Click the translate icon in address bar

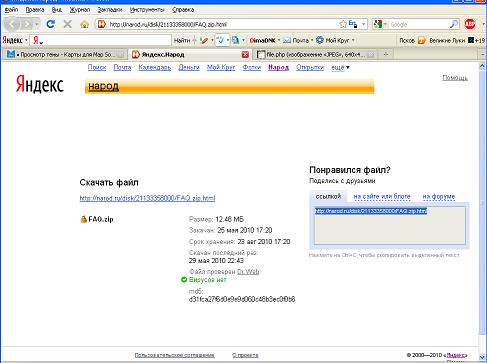353,24
